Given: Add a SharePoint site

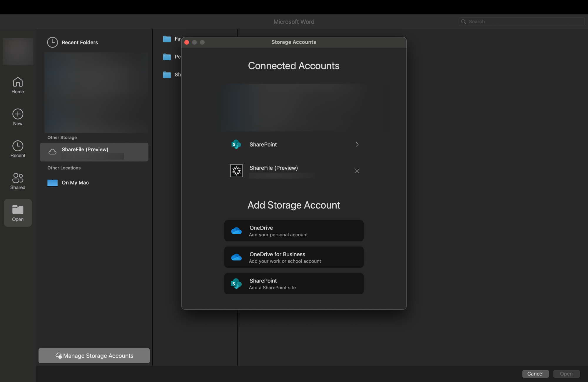Looking at the screenshot, I should click(294, 284).
